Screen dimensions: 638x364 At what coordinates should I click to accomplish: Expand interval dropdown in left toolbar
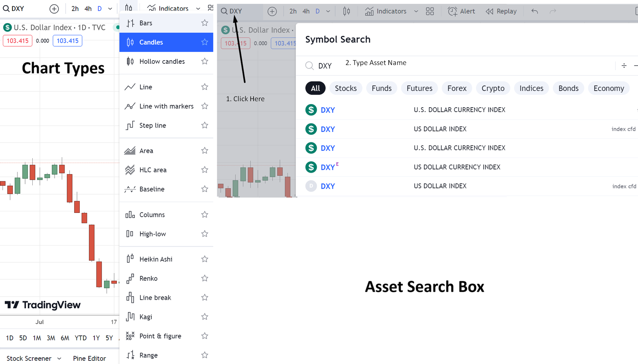(110, 9)
